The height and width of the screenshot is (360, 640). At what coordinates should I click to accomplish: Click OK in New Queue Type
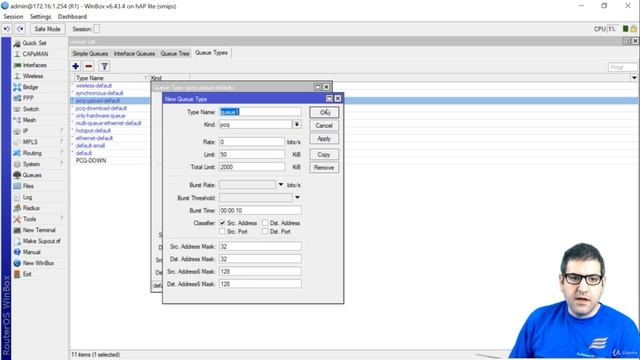click(x=324, y=112)
